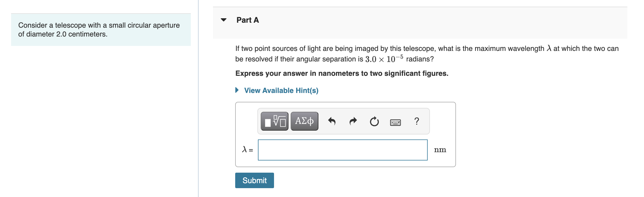Collapse the Part A section arrow

tap(224, 20)
